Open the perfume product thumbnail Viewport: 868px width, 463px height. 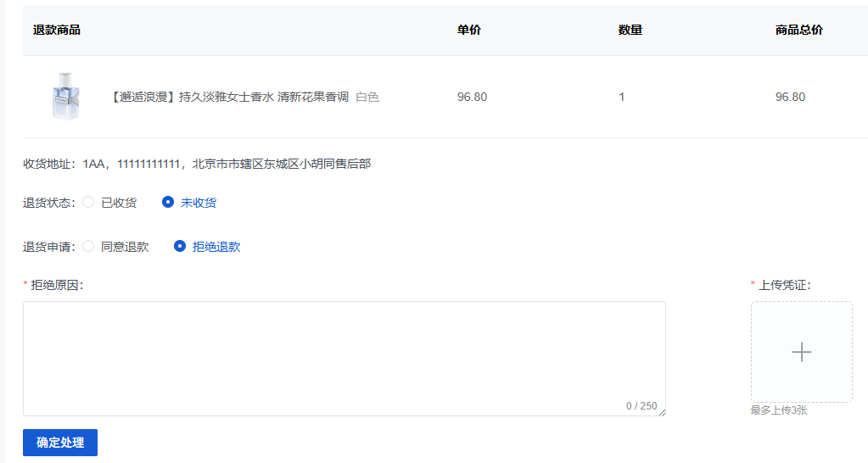66,97
